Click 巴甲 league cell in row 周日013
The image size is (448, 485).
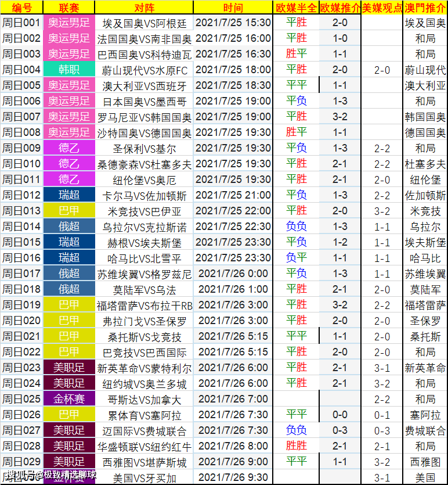point(69,211)
